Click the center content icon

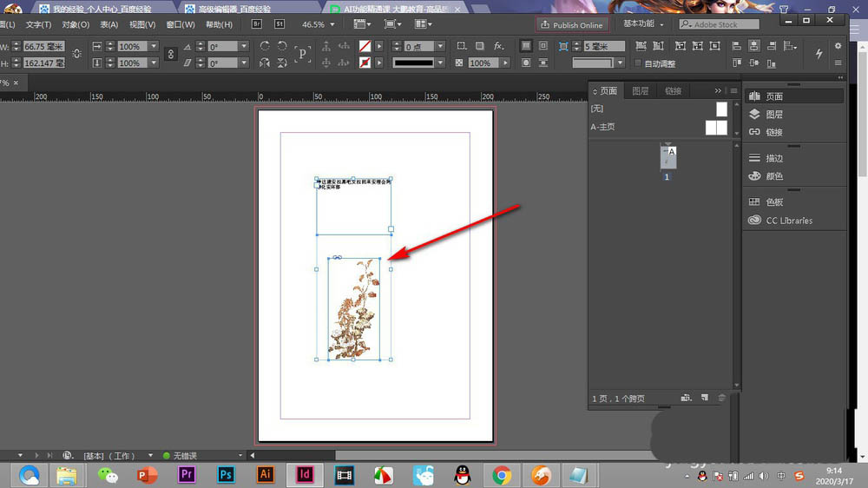[715, 46]
